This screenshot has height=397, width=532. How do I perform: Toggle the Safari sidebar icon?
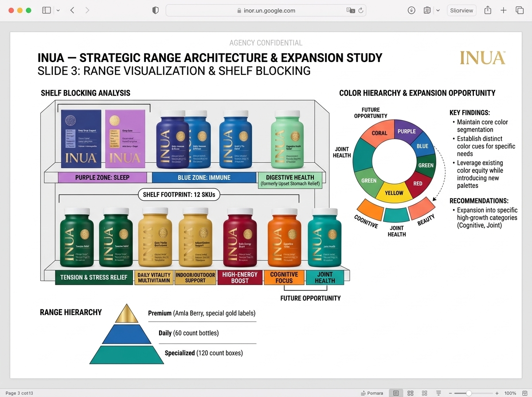[47, 10]
